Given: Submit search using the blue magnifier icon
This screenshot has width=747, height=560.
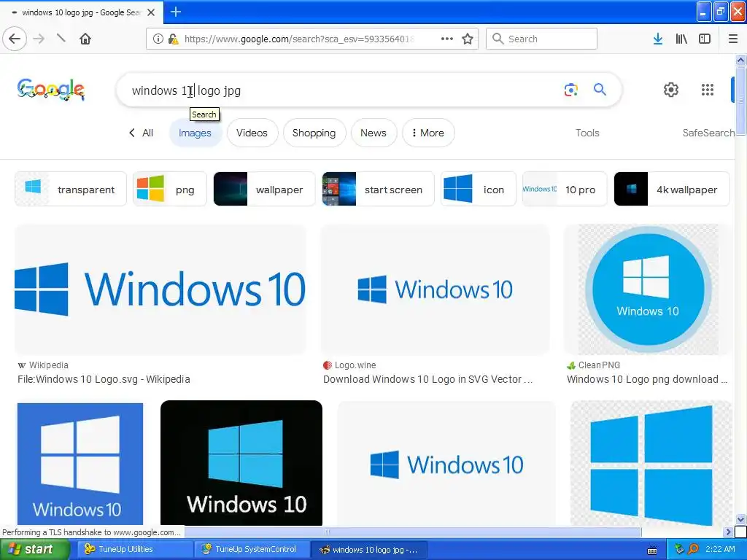Looking at the screenshot, I should point(600,90).
